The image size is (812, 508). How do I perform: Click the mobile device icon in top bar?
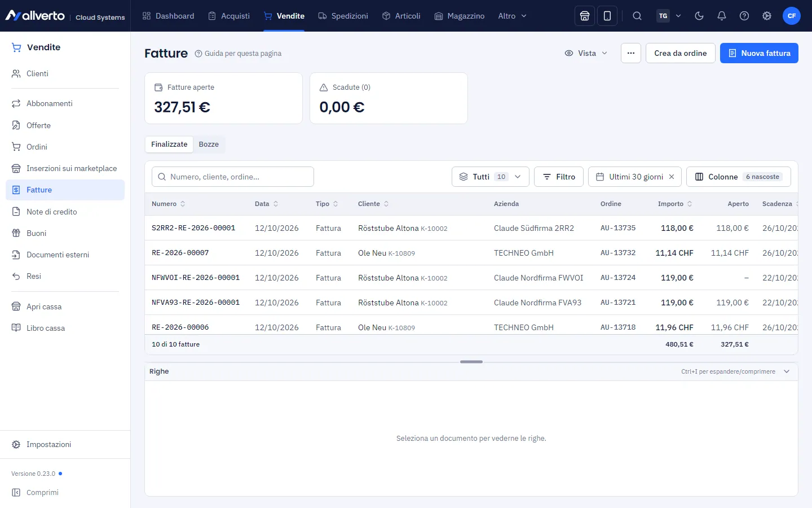607,16
